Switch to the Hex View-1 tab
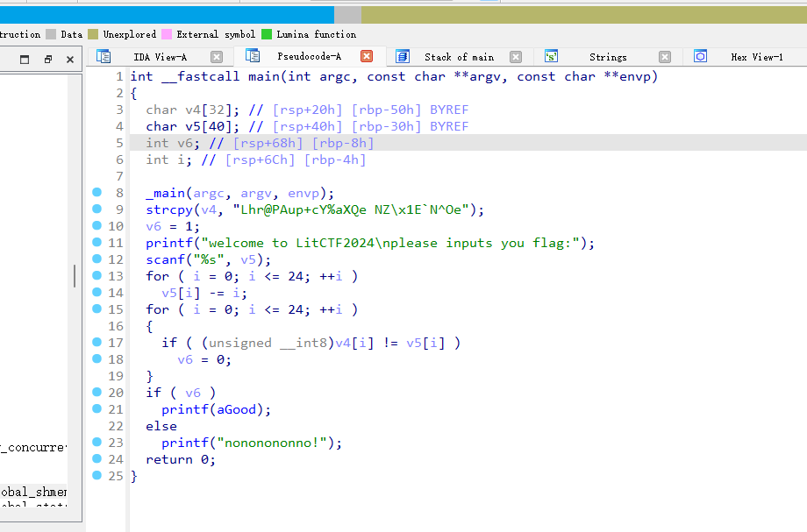807x532 pixels. tap(756, 56)
